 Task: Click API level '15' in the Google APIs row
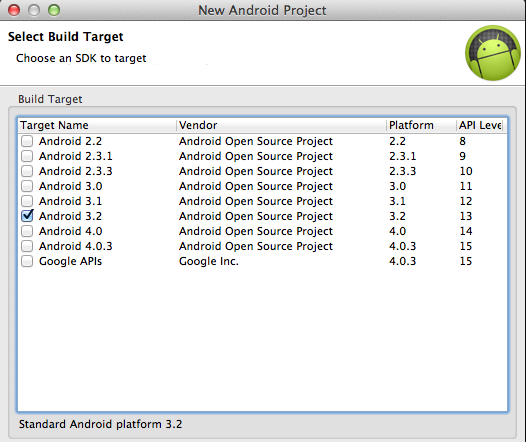pos(466,261)
